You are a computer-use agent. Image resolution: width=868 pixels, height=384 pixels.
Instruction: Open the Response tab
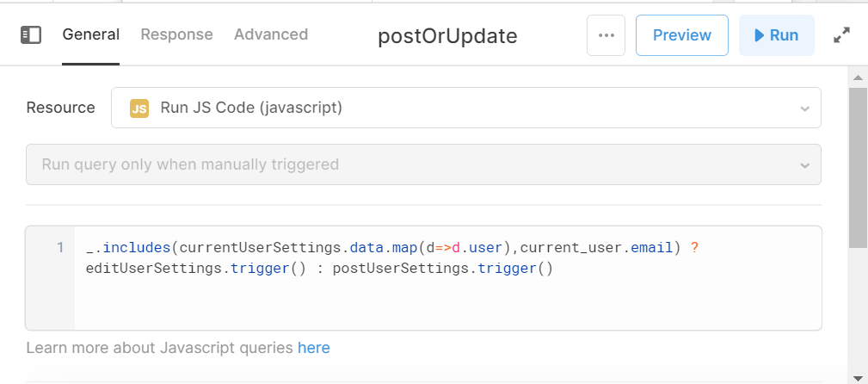click(x=176, y=34)
